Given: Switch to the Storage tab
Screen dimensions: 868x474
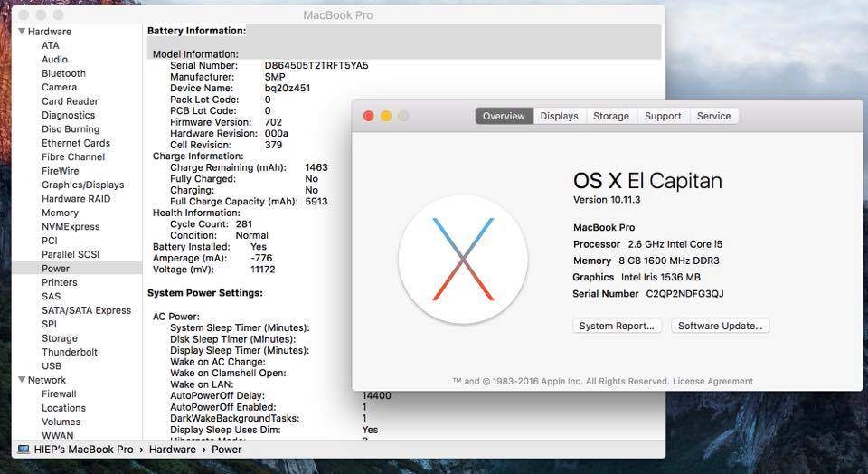Looking at the screenshot, I should coord(611,116).
